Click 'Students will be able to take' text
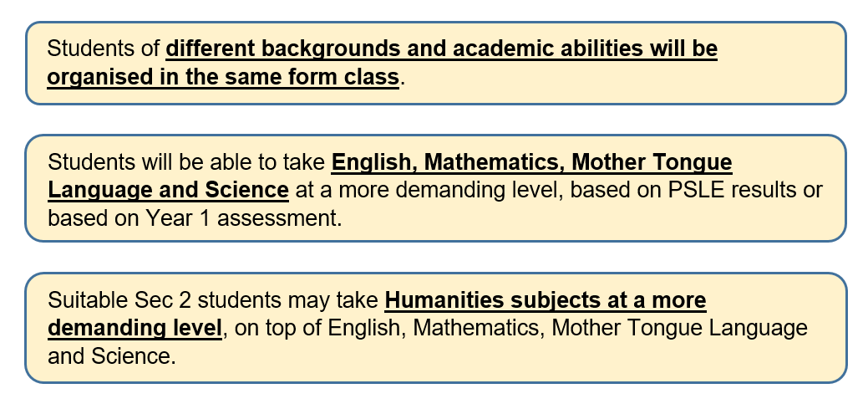Viewport: 868px width, 409px height. (186, 162)
